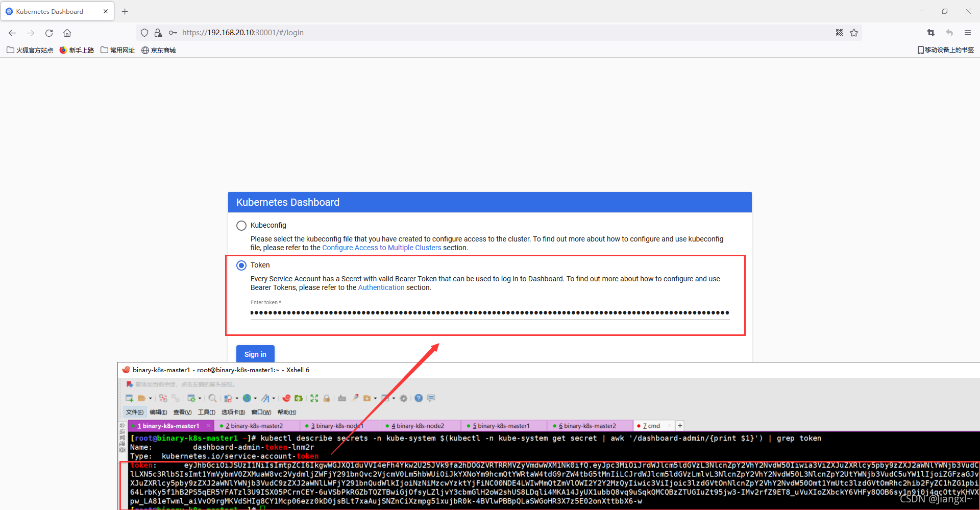The height and width of the screenshot is (510, 980).
Task: Expand the copy-paste layout dropdown arrow
Action: point(237,398)
